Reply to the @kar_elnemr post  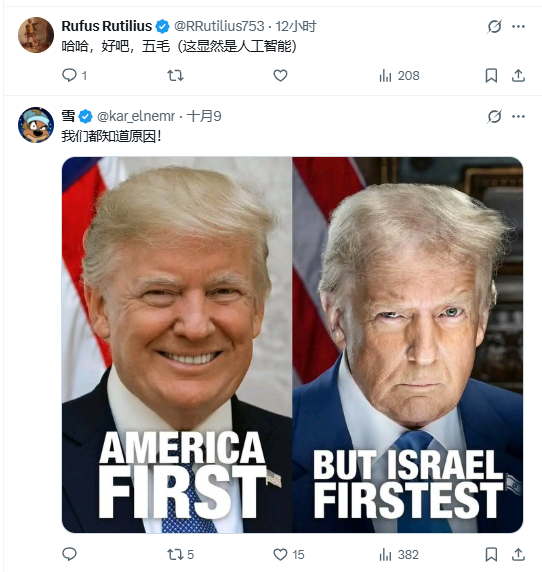tap(69, 554)
